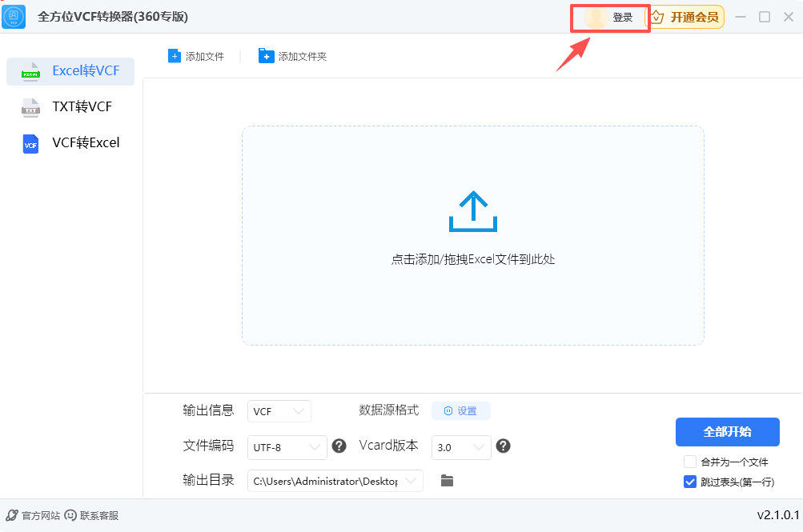Click the app logo in title bar

coord(14,16)
